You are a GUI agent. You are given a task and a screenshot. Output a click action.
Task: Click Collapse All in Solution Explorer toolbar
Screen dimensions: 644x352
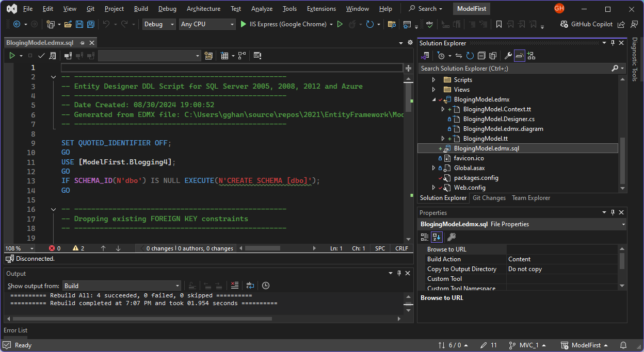click(x=481, y=56)
